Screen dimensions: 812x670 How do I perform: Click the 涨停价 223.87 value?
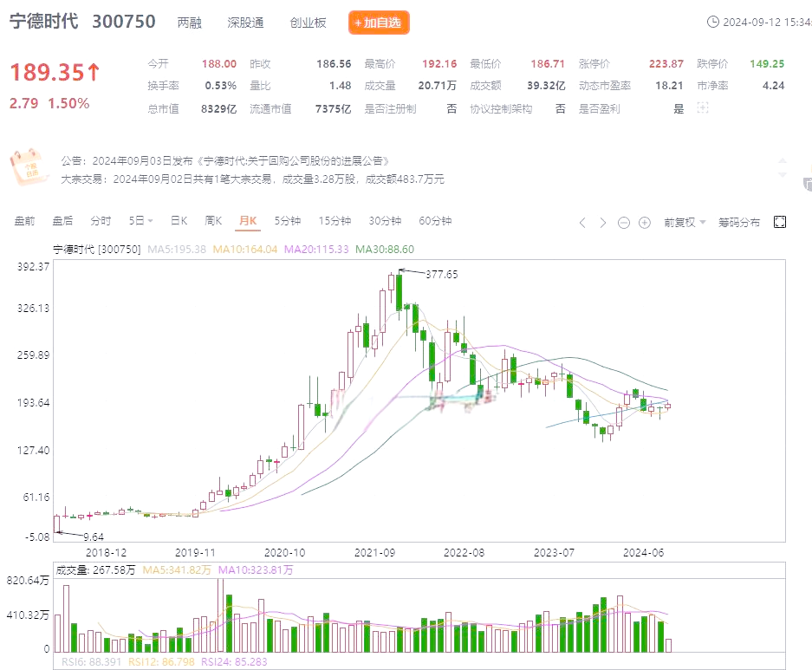666,63
